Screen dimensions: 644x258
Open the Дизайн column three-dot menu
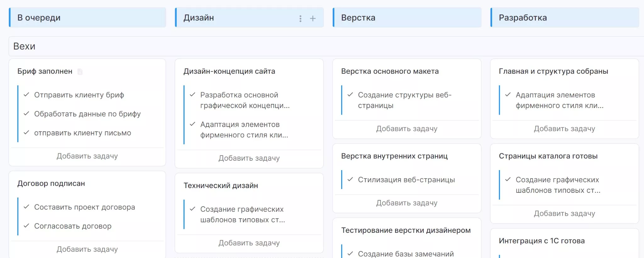pos(300,19)
